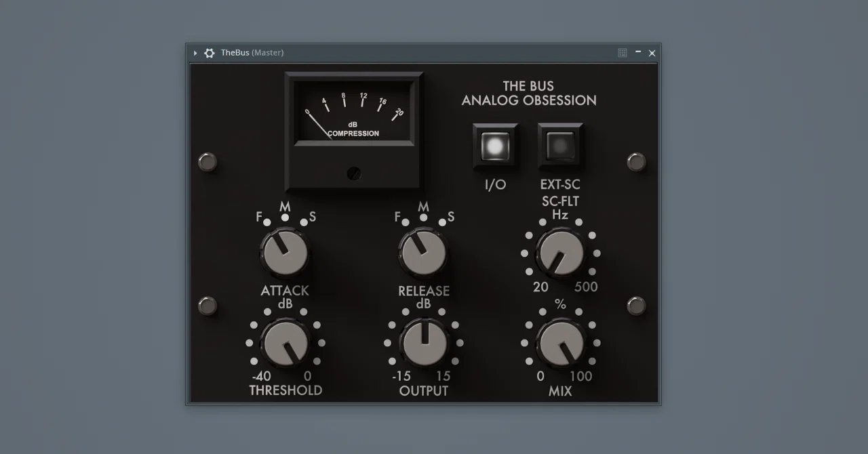Viewport: 868px width, 454px height.
Task: Click the RELEASE knob
Action: [423, 251]
